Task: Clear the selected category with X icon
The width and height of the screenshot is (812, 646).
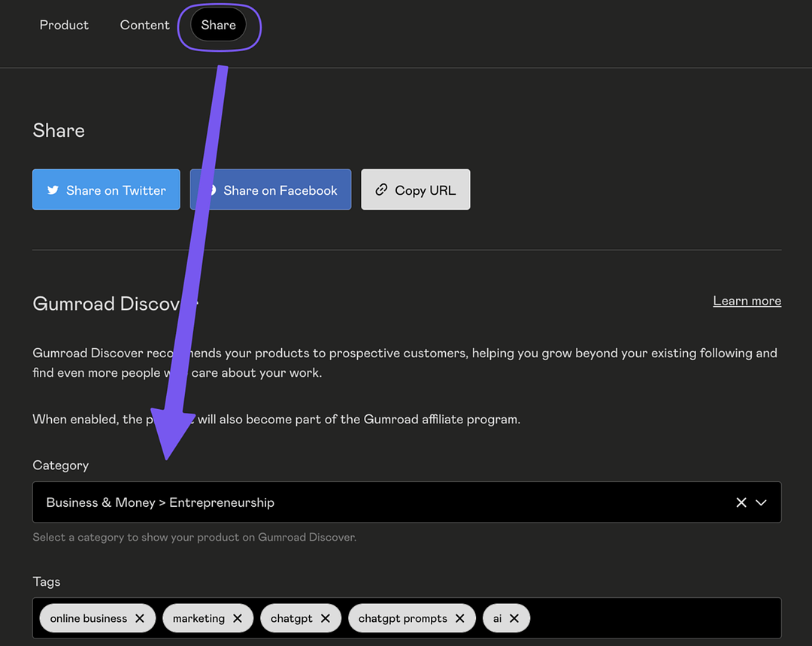Action: tap(741, 502)
